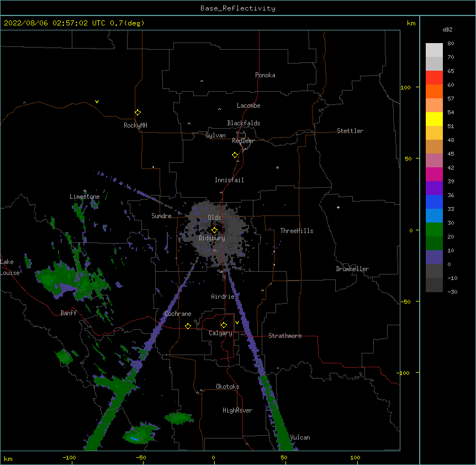The width and height of the screenshot is (476, 465).
Task: Select the orange 60 dBZ color swatch
Action: click(434, 91)
